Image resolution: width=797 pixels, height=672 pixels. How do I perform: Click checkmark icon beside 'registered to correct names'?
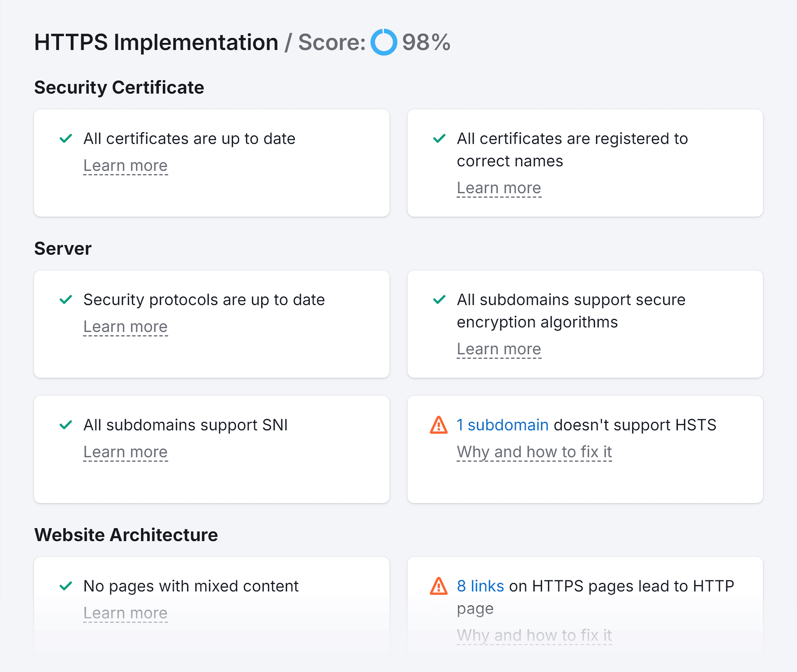[x=439, y=138]
